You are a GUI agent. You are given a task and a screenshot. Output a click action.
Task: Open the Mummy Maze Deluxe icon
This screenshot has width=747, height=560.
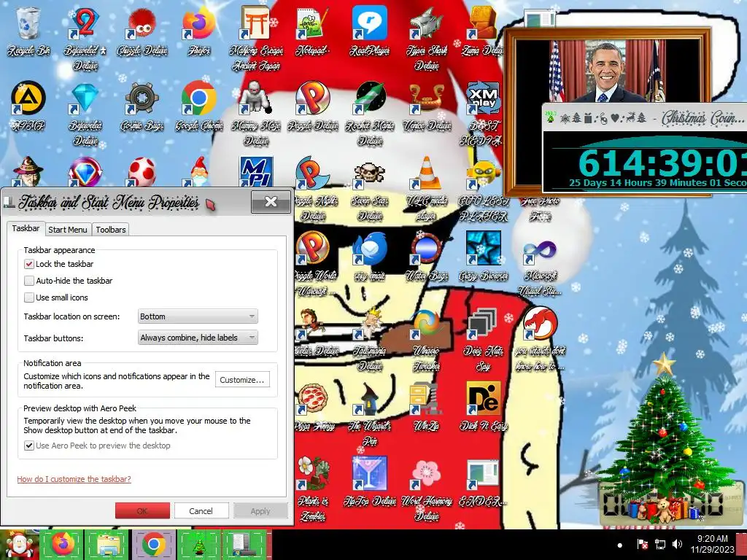(256, 113)
